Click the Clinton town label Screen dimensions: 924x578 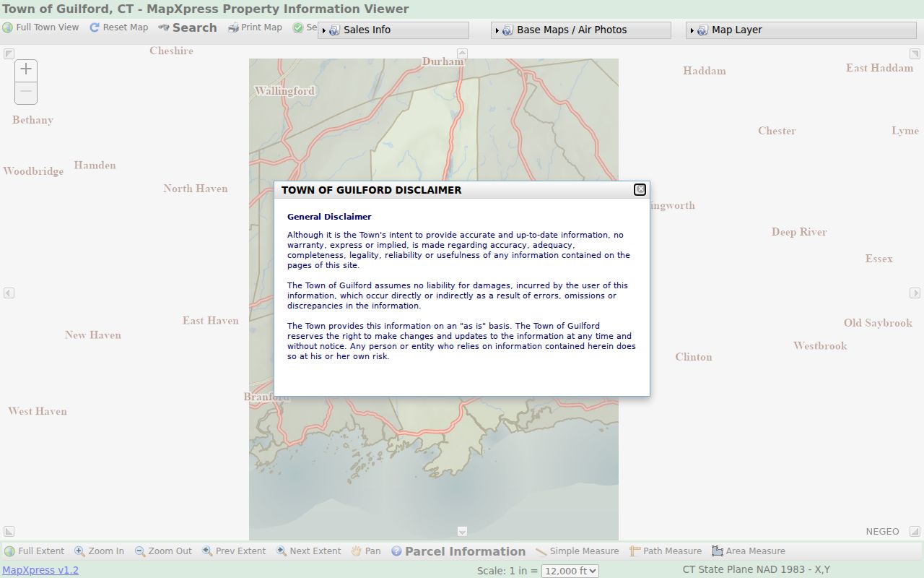point(694,357)
